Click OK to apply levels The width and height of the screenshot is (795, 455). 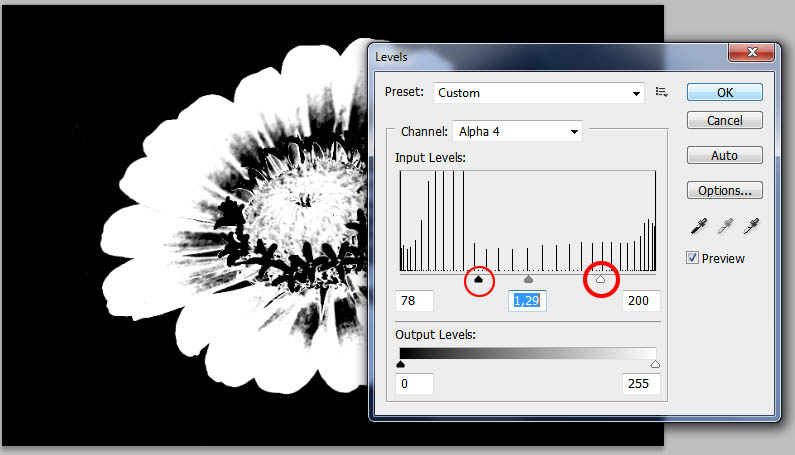725,92
